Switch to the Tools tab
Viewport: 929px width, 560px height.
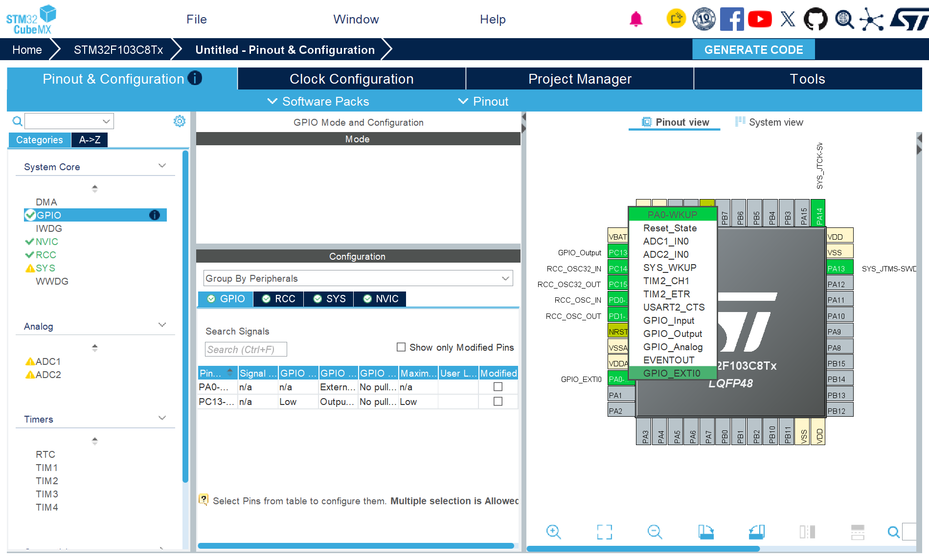[x=808, y=79]
